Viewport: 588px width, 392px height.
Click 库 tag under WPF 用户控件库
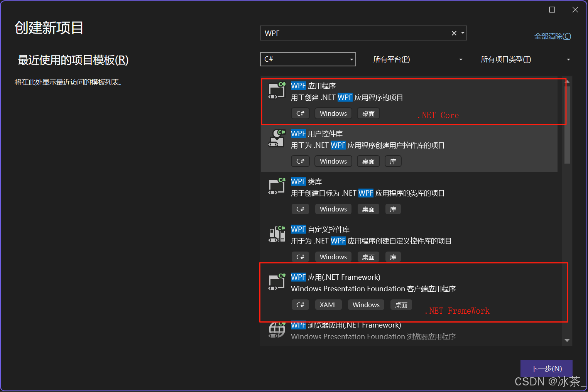click(393, 161)
